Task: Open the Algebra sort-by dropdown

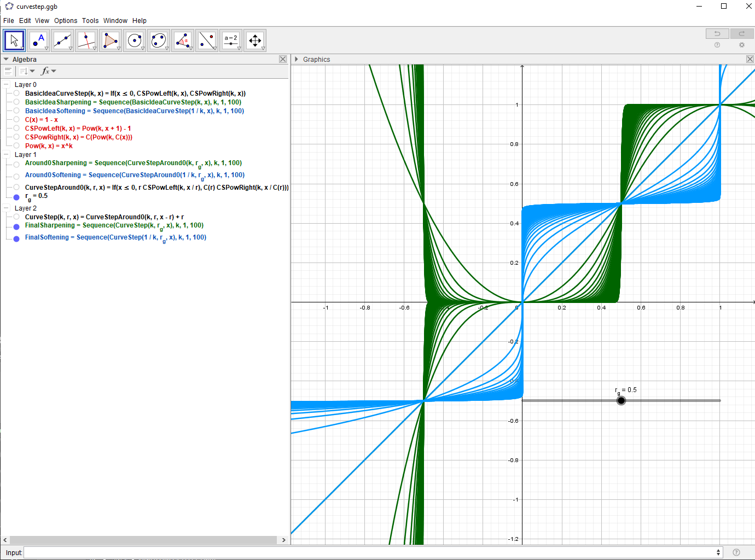Action: tap(27, 71)
